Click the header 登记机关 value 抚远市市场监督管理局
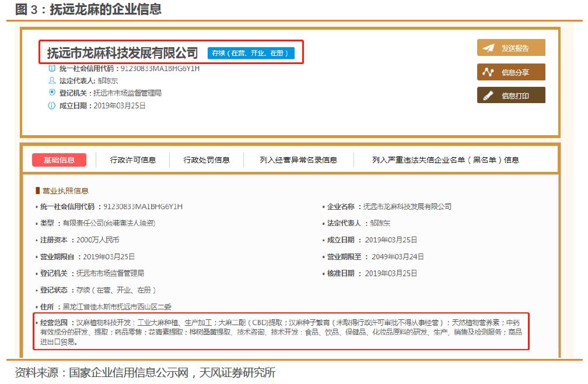The width and height of the screenshot is (588, 384). [128, 93]
